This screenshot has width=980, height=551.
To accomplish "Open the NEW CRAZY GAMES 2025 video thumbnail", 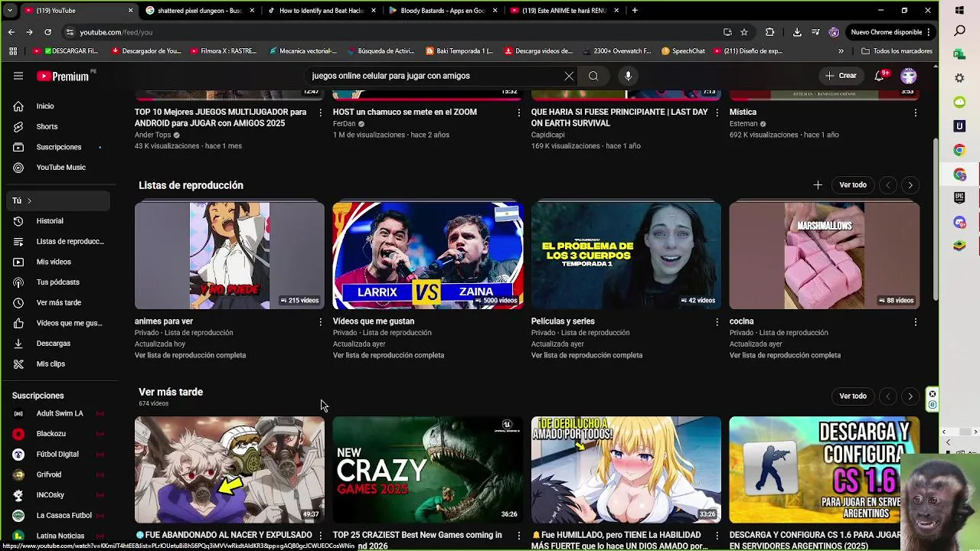I will pyautogui.click(x=428, y=470).
